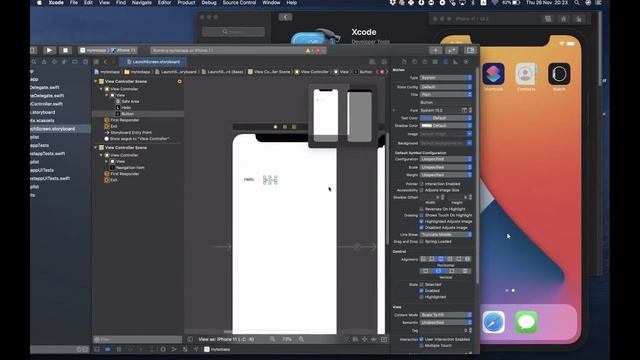Open Messages in the simulator dock
Image resolution: width=640 pixels, height=360 pixels.
point(526,322)
